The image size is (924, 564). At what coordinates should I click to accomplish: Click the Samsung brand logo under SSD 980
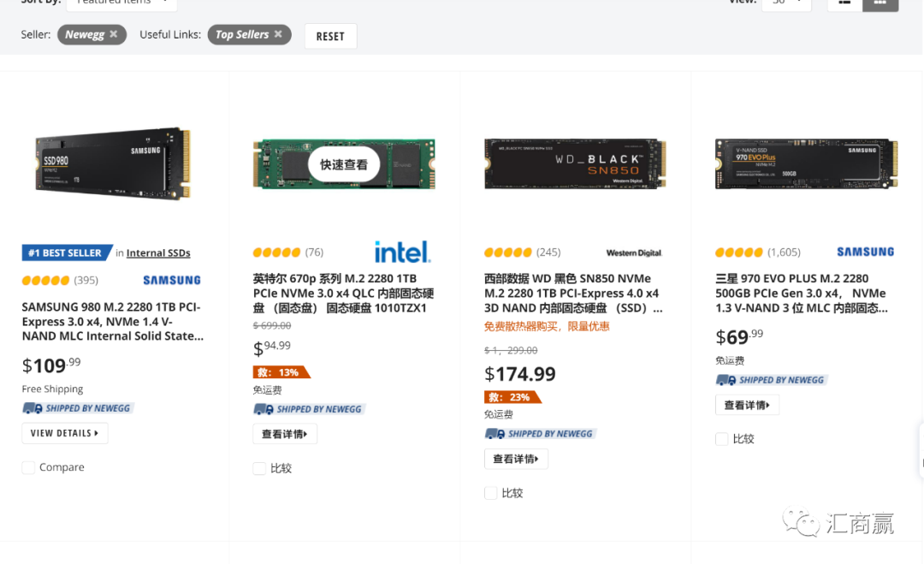click(172, 280)
